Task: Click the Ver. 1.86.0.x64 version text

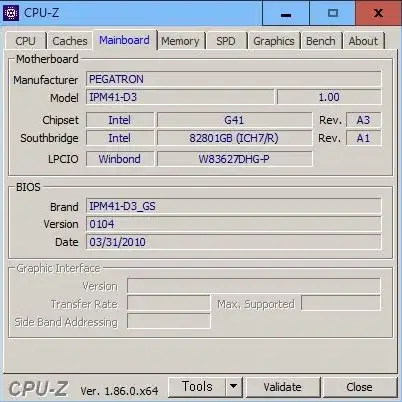Action: click(x=119, y=391)
